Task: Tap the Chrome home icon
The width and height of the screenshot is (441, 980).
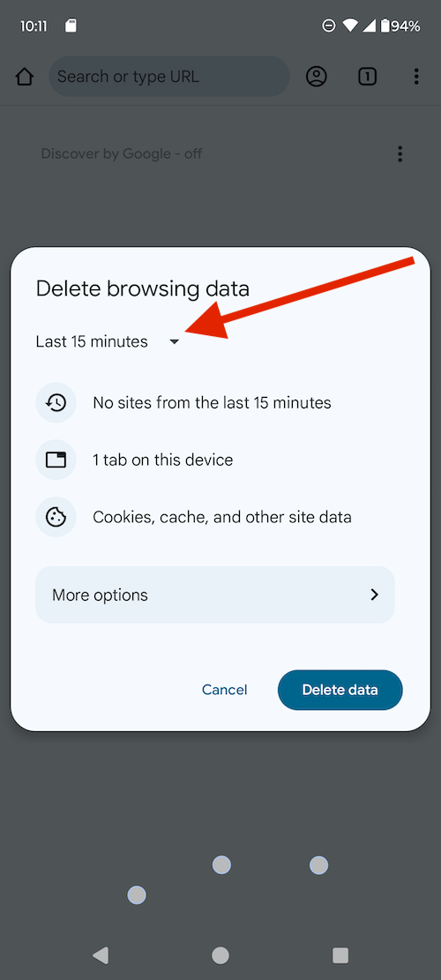Action: tap(25, 77)
